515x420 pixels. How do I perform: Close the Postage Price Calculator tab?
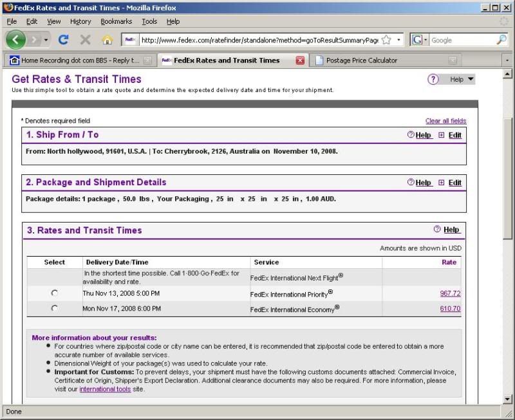click(x=453, y=60)
